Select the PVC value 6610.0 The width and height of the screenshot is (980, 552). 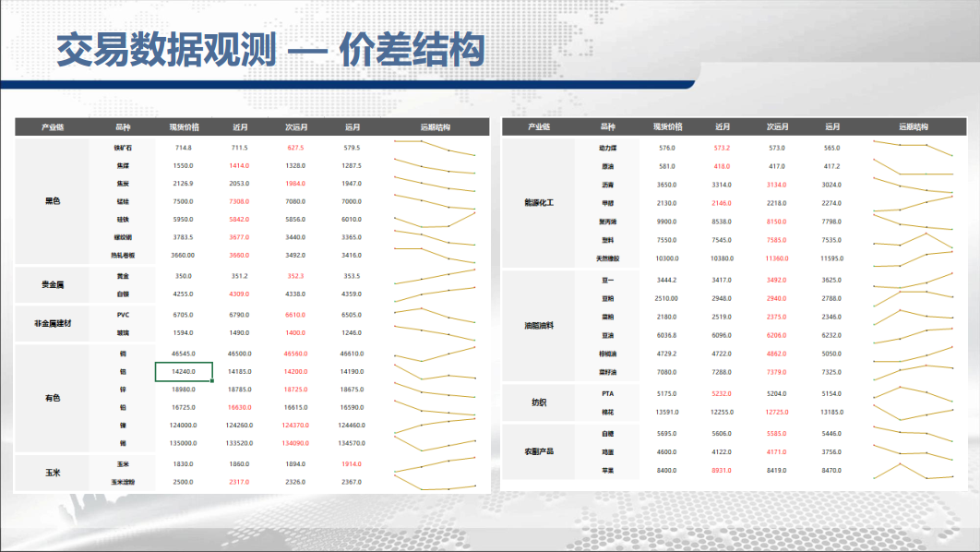click(295, 315)
